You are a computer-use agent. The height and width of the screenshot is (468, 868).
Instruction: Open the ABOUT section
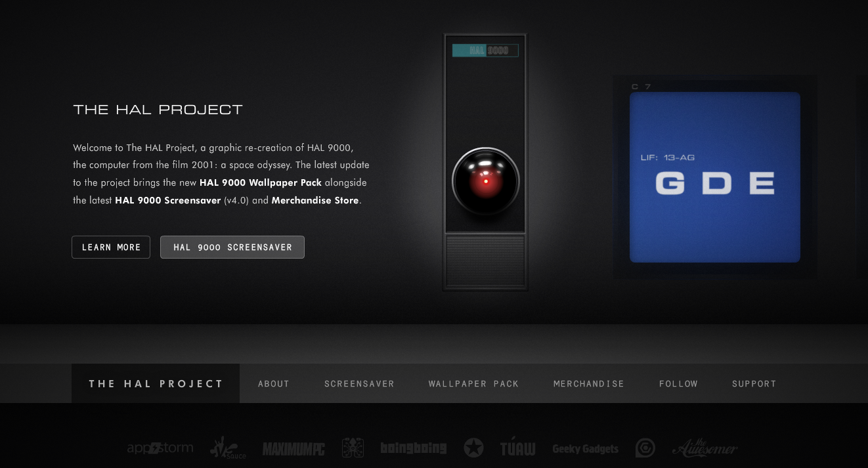[x=274, y=383]
